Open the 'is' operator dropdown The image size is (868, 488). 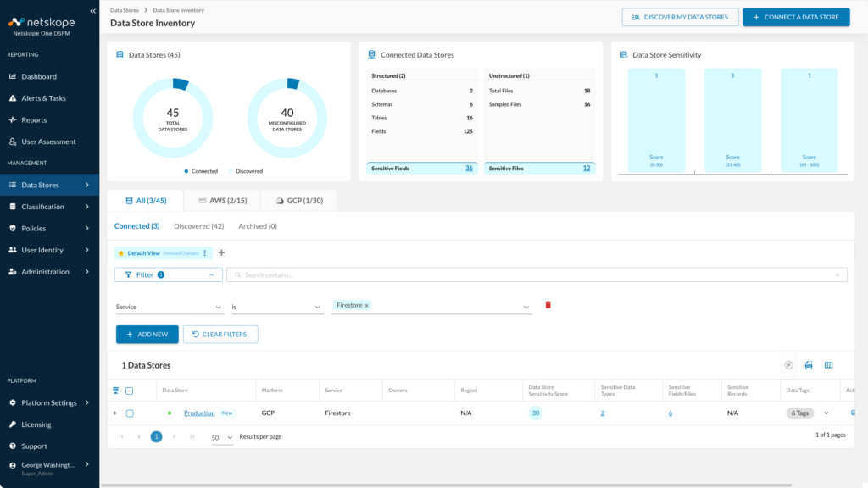pos(277,307)
